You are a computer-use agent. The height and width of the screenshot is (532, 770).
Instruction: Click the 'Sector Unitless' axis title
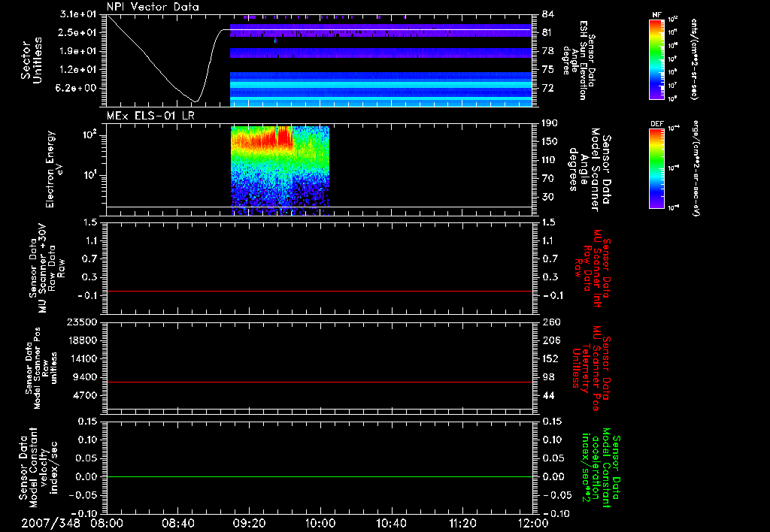[x=32, y=60]
